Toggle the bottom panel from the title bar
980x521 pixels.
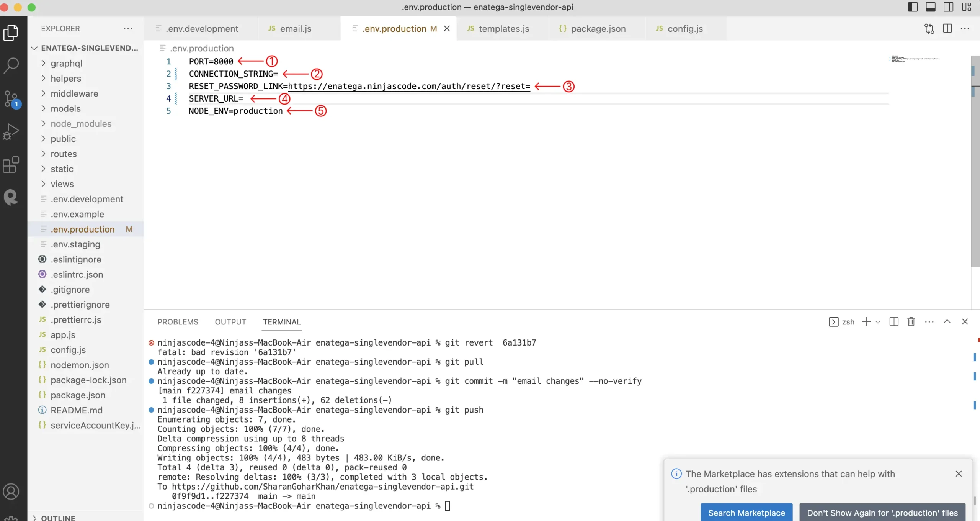931,7
